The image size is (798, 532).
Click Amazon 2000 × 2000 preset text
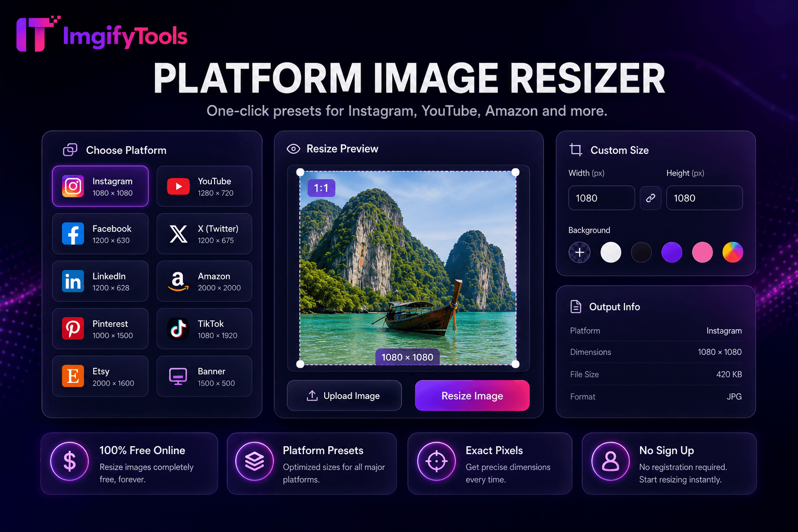(219, 282)
